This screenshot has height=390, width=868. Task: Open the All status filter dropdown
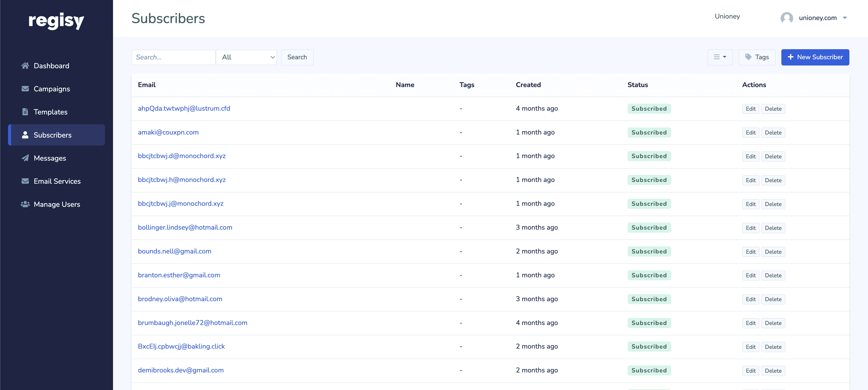click(x=246, y=57)
